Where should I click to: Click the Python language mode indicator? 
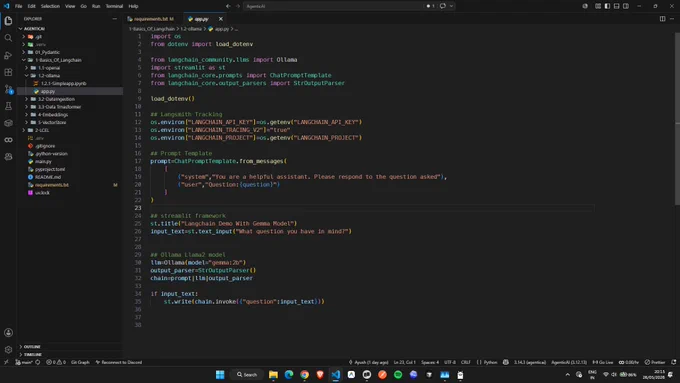(487, 362)
